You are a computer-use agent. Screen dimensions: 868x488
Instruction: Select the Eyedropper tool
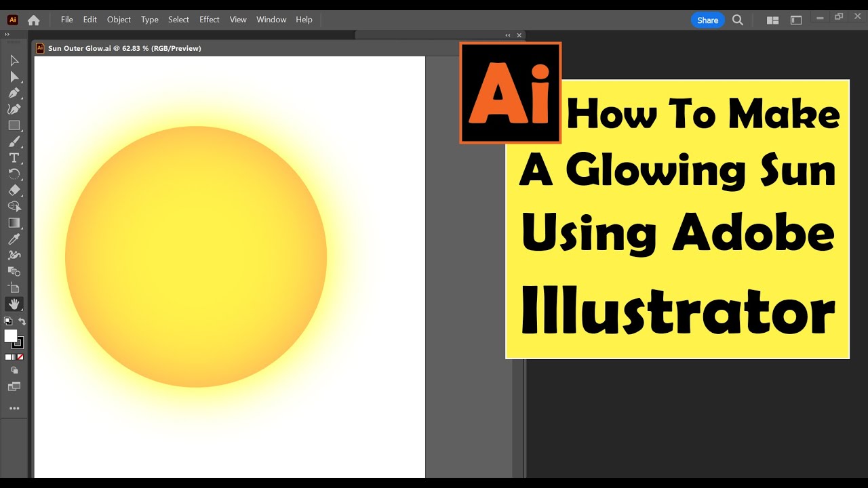[x=14, y=239]
